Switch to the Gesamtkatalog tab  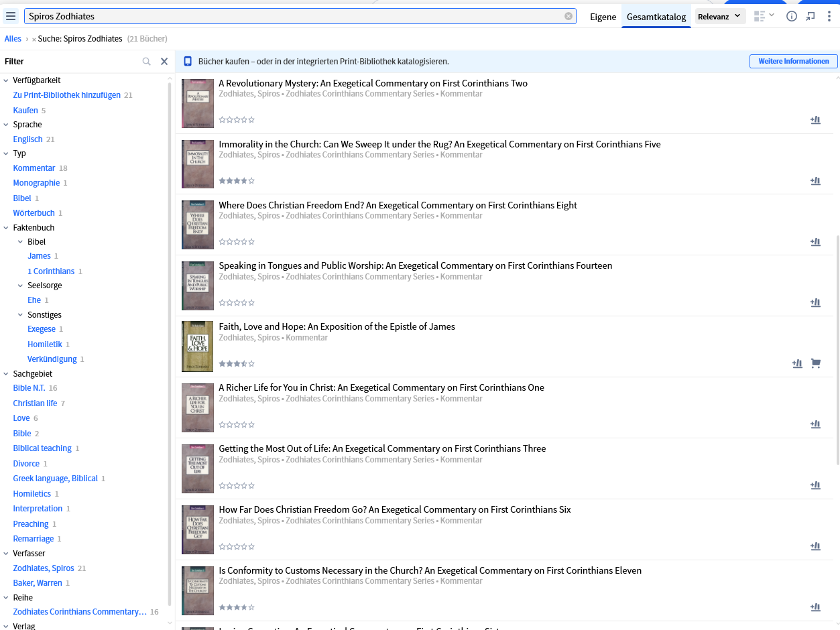[656, 17]
